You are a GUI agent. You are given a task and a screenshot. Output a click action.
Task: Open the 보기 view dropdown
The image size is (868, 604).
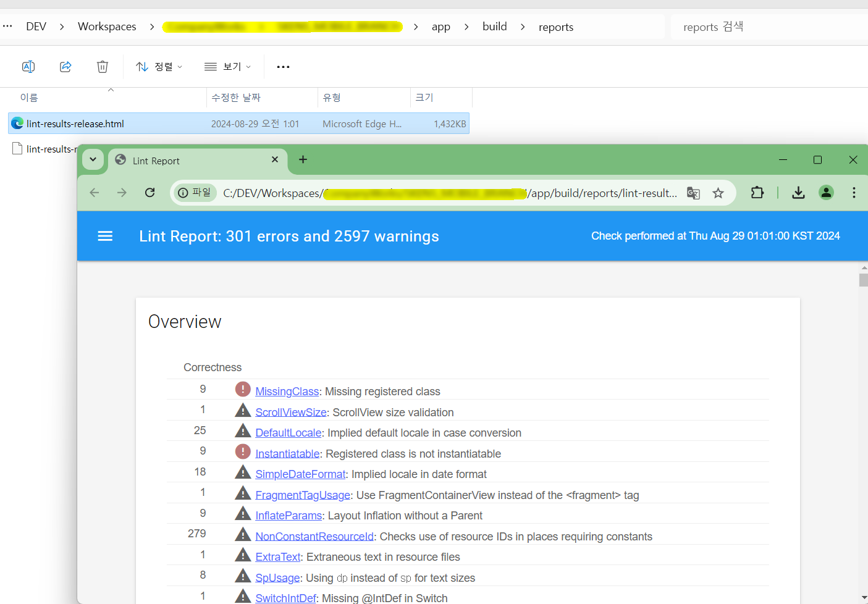(227, 67)
